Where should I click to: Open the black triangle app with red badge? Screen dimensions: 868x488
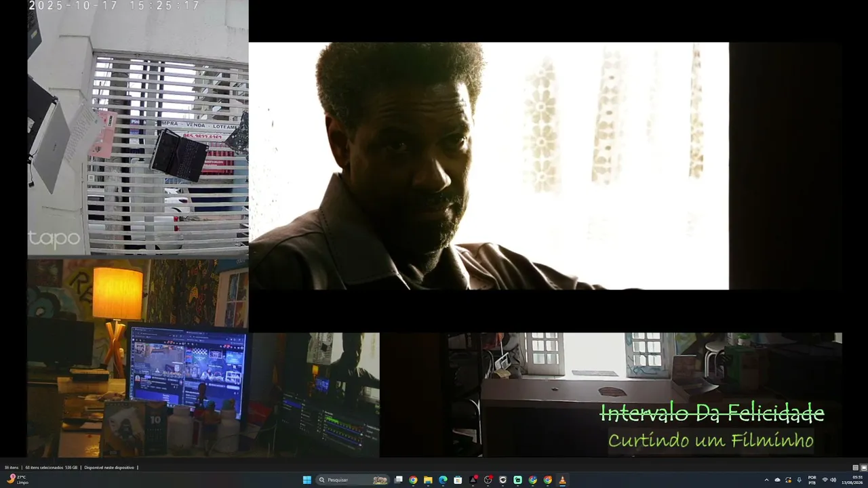coord(473,480)
